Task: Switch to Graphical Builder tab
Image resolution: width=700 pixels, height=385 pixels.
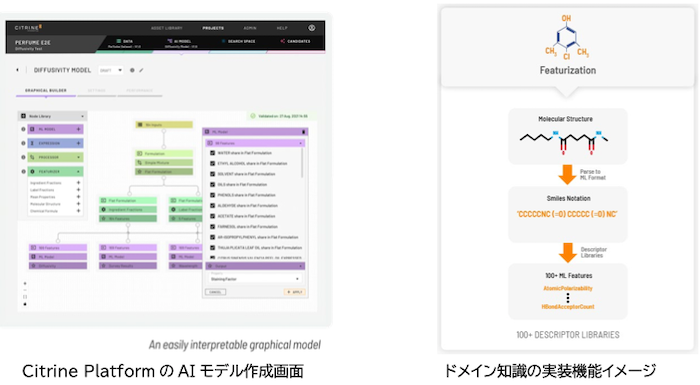Action: click(46, 90)
